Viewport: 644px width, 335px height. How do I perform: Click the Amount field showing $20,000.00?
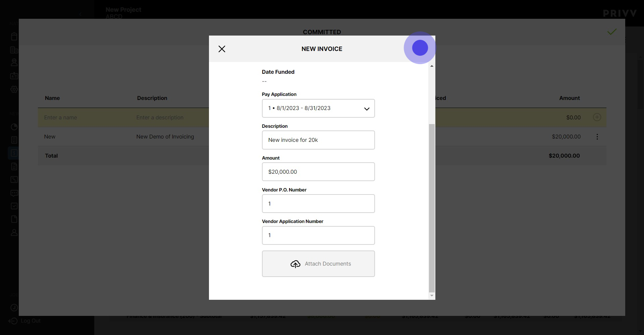click(318, 172)
